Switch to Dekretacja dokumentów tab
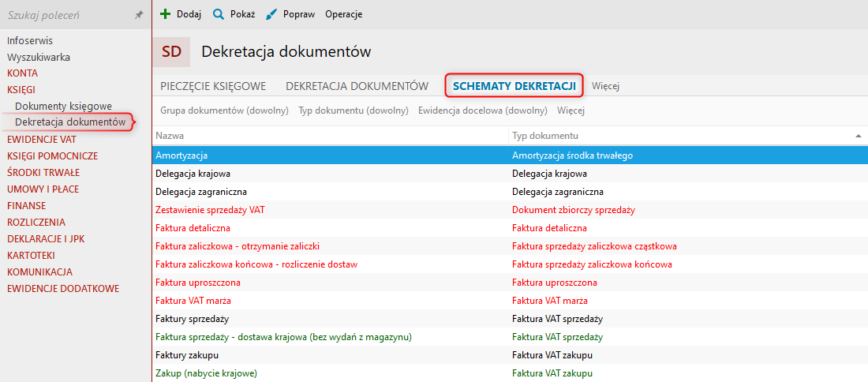The width and height of the screenshot is (868, 382). [x=357, y=86]
